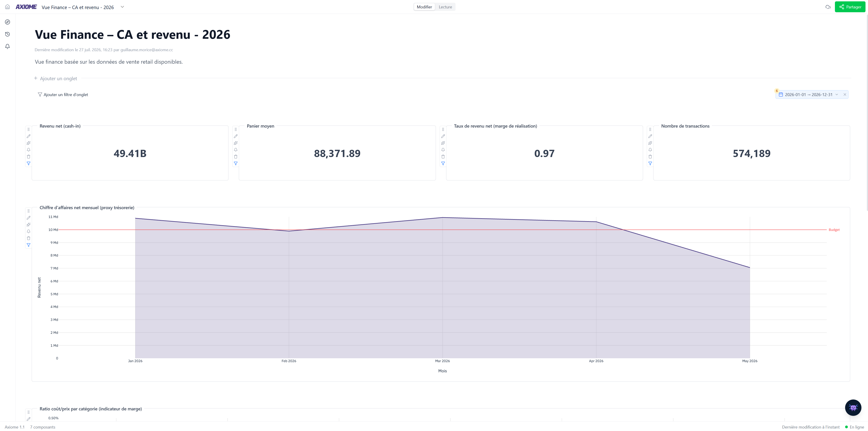868x431 pixels.
Task: Set alert bell on Panier moyen widget
Action: pyautogui.click(x=235, y=150)
